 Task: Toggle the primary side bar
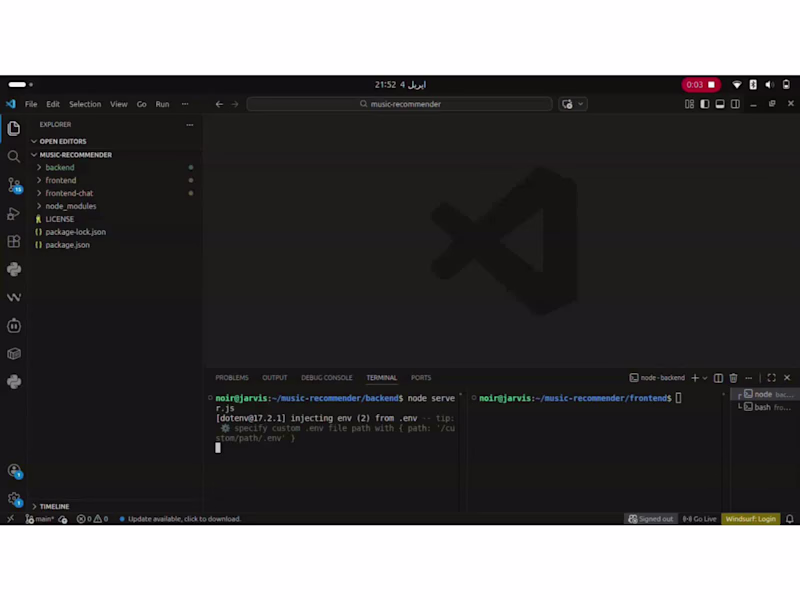click(705, 104)
